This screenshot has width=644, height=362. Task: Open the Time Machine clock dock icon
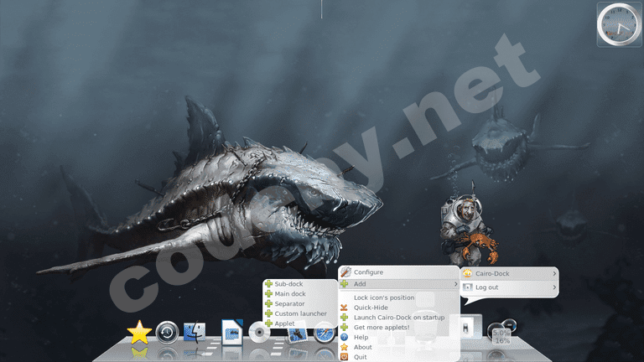coord(168,334)
